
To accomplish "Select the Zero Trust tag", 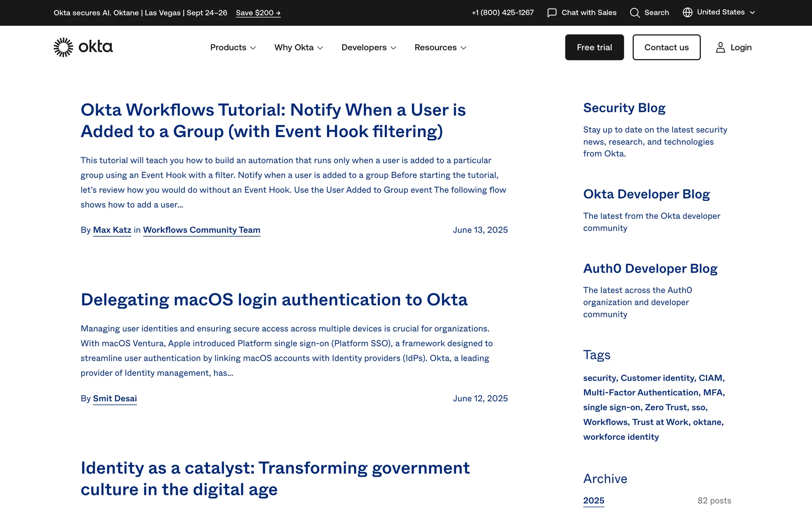I will click(666, 407).
